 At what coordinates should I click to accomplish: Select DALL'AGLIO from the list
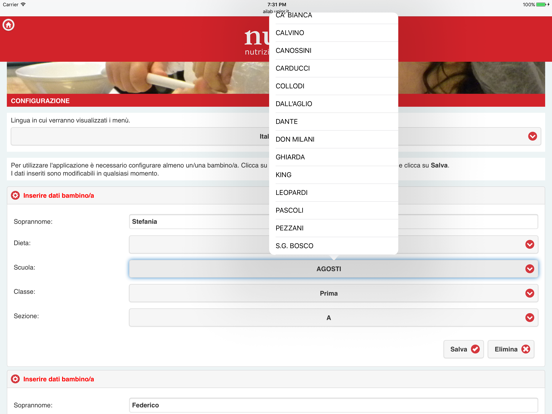click(333, 104)
